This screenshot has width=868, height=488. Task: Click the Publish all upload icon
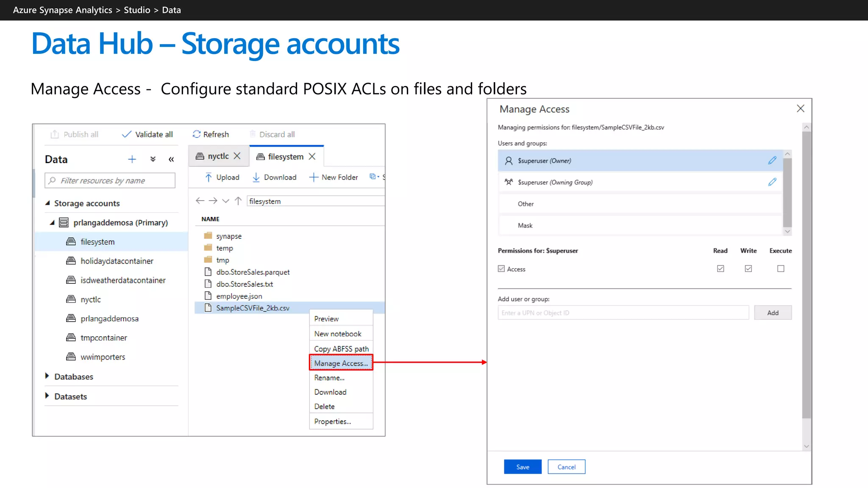tap(55, 134)
